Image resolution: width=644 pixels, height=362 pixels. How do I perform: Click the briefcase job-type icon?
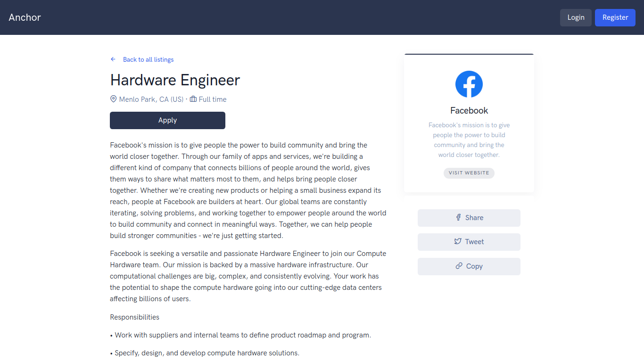point(193,99)
